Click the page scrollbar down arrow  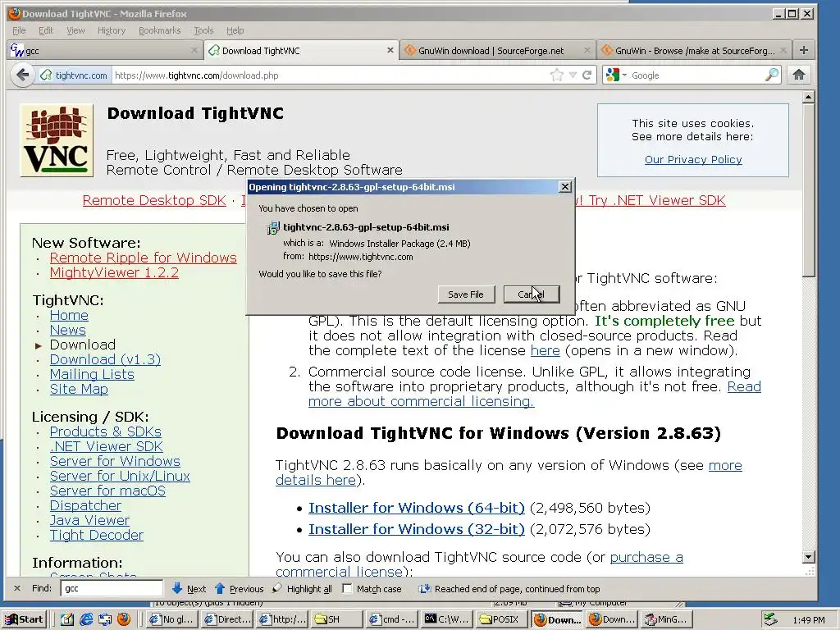point(809,557)
